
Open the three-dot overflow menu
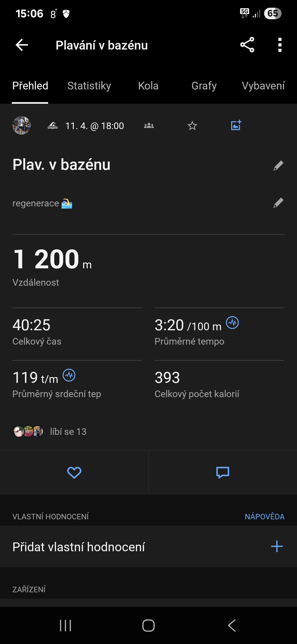[x=280, y=45]
